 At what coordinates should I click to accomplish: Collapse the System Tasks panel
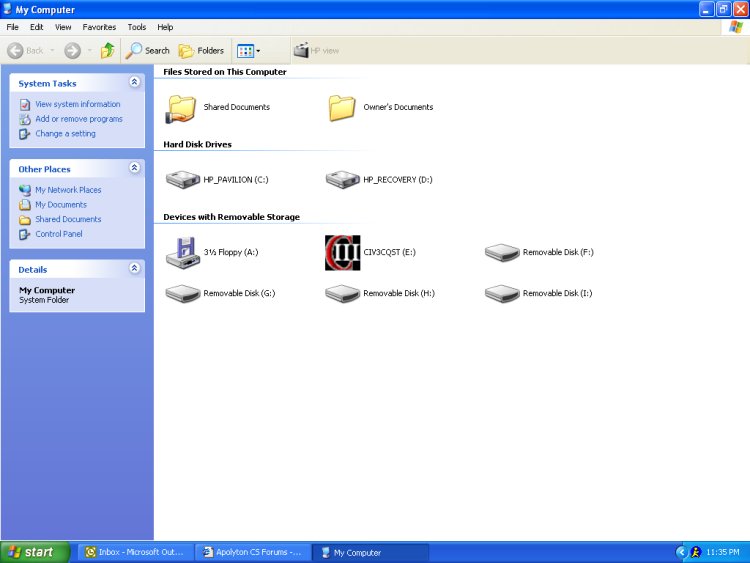coord(135,83)
